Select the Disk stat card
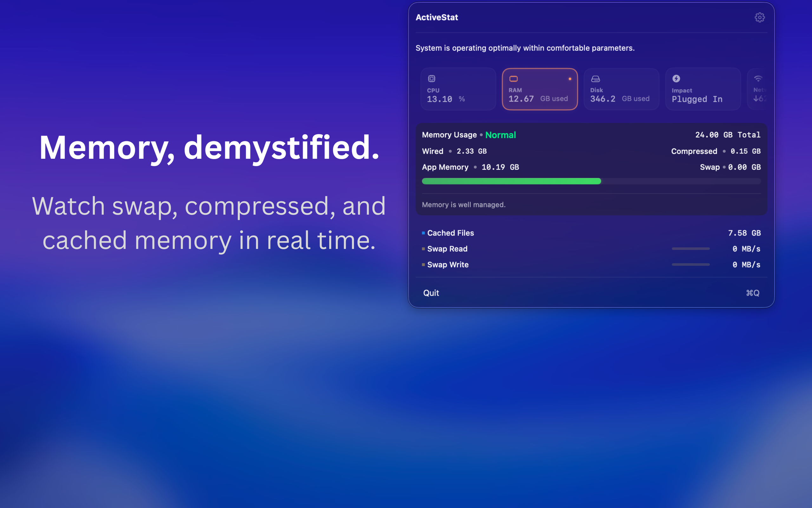 point(621,89)
